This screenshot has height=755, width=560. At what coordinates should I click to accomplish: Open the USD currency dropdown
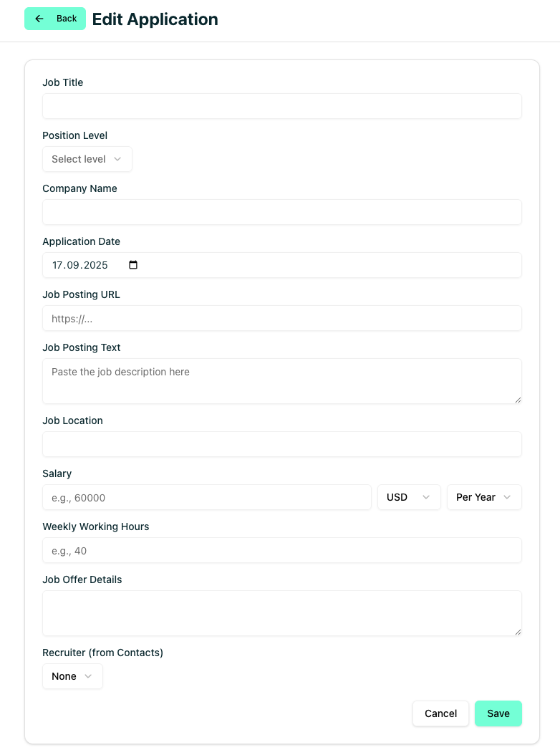(409, 497)
